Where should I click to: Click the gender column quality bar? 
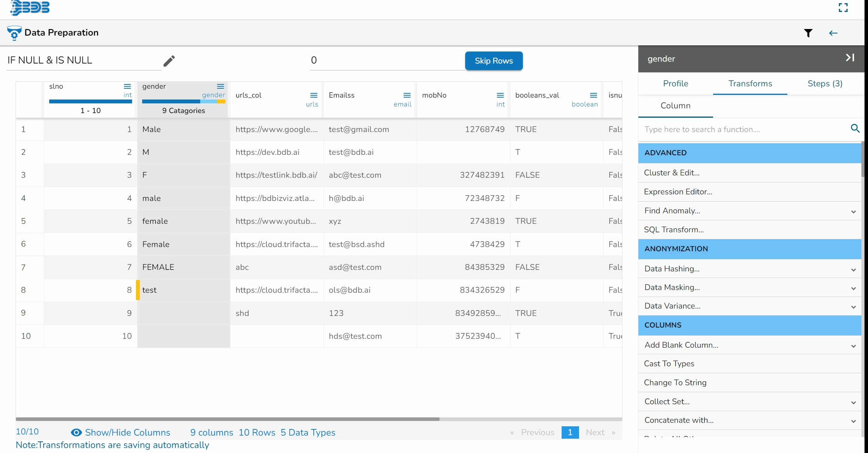[183, 101]
